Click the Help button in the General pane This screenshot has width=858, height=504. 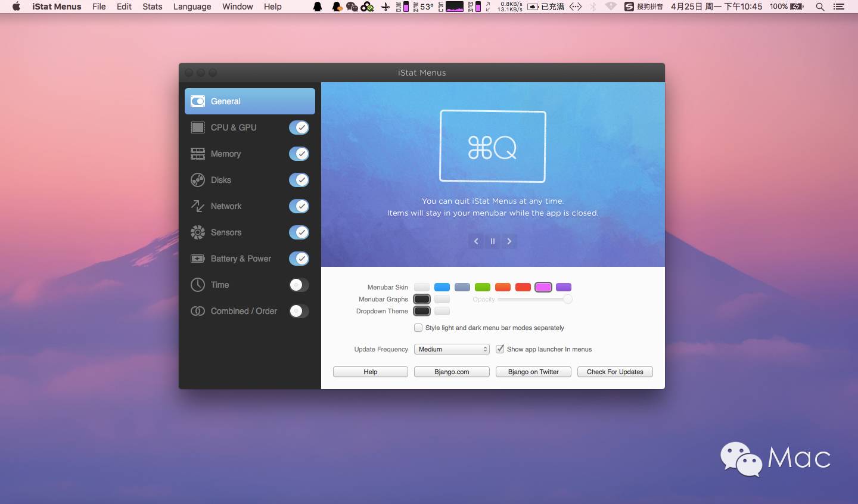[x=371, y=372]
